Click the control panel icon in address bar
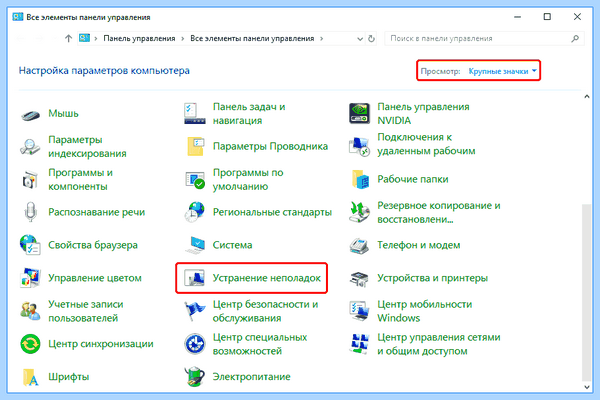600x400 pixels. tap(85, 38)
